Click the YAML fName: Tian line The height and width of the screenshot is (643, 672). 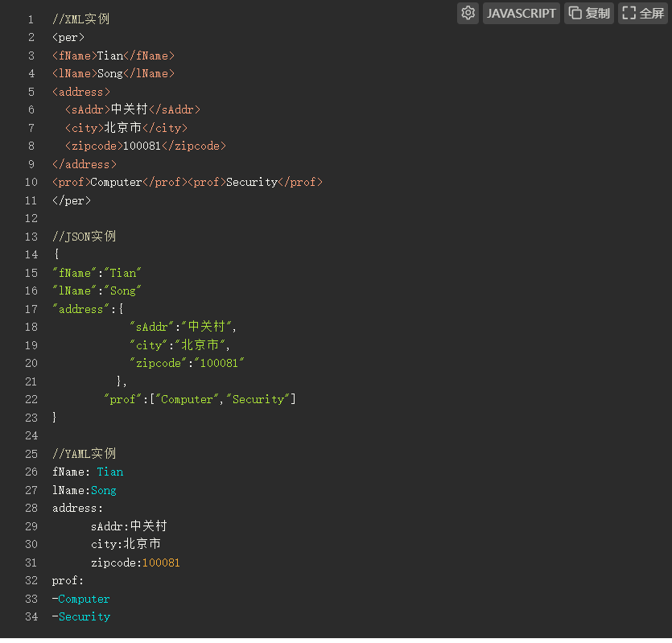click(88, 472)
